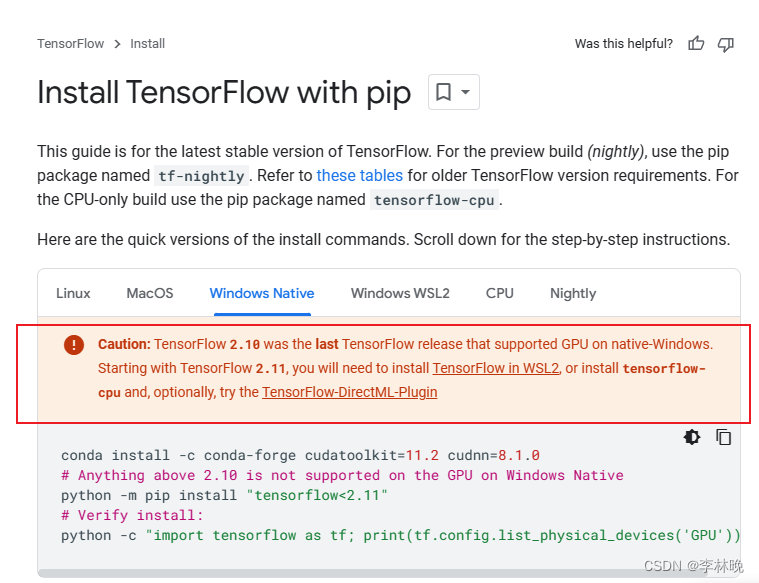Click the bookmark icon beside page title

[443, 92]
